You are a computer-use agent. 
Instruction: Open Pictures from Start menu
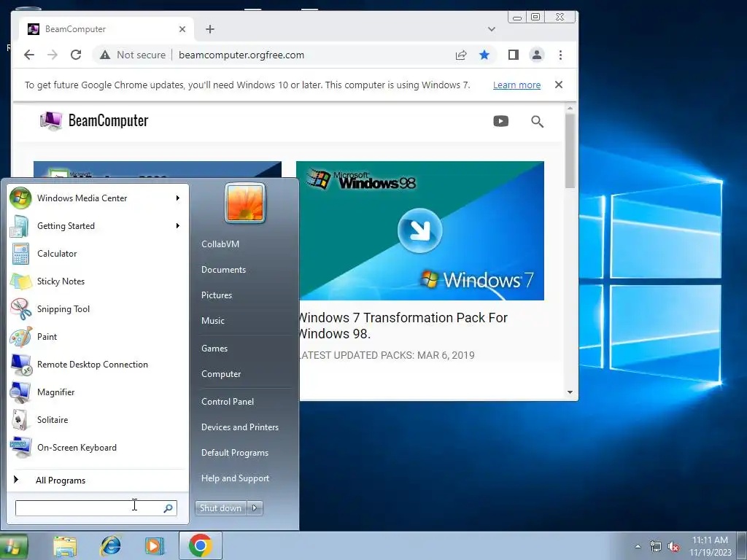pos(216,295)
